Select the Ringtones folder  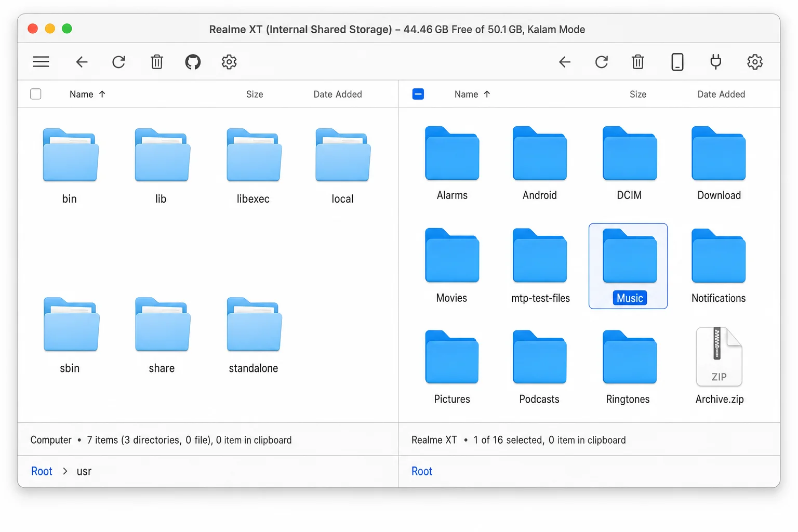click(x=629, y=367)
